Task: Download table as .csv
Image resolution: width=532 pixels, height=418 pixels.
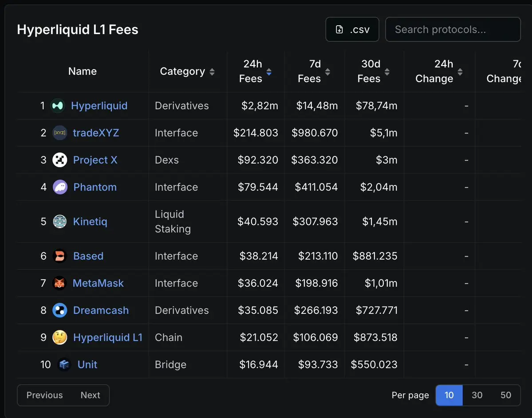Action: (352, 30)
